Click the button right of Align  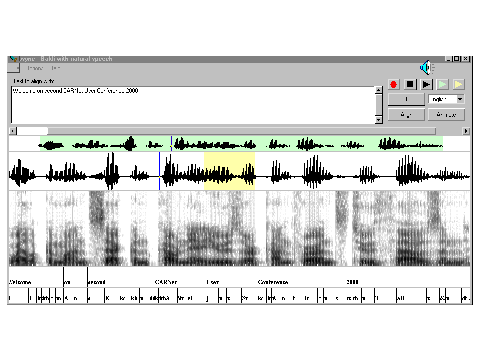[446, 115]
